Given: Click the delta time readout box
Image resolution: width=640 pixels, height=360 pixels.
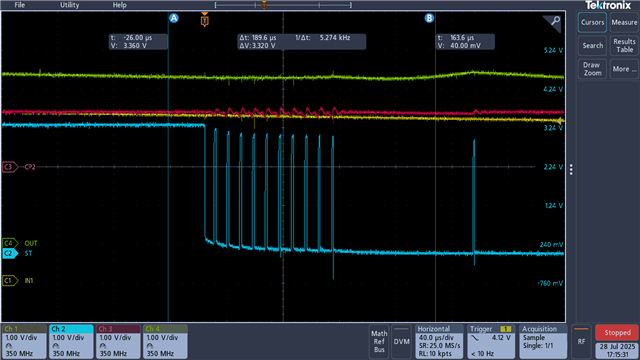Looking at the screenshot, I should [x=302, y=42].
